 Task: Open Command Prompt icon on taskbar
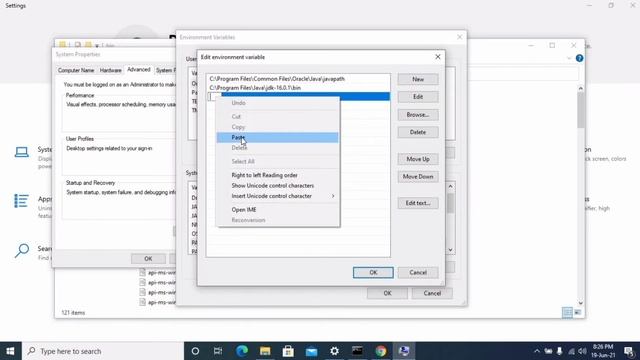(x=358, y=351)
